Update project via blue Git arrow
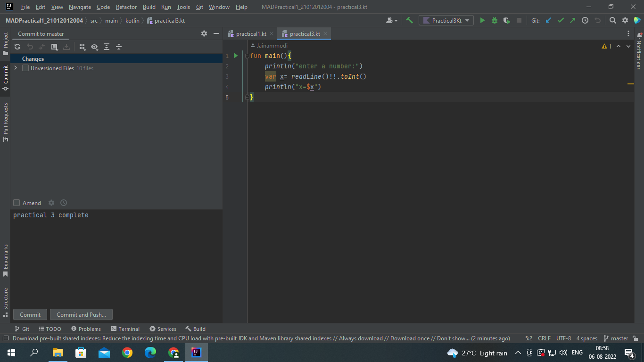The height and width of the screenshot is (362, 644). [548, 20]
